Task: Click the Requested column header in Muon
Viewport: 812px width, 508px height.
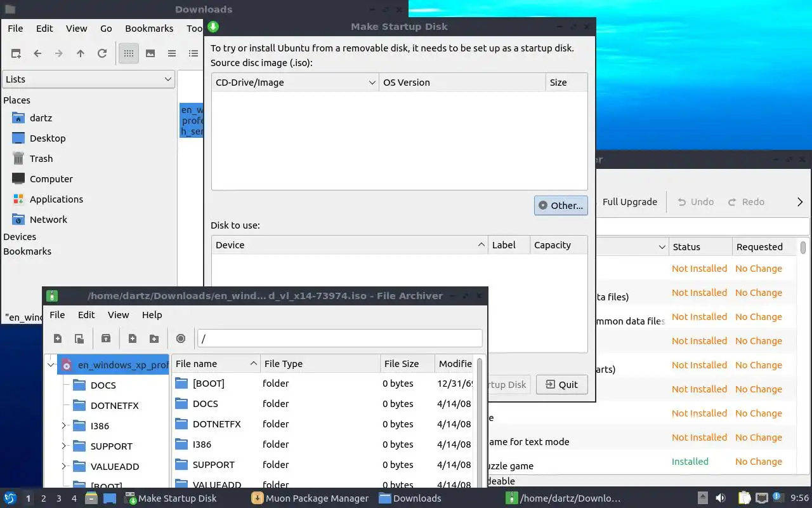Action: 764,247
